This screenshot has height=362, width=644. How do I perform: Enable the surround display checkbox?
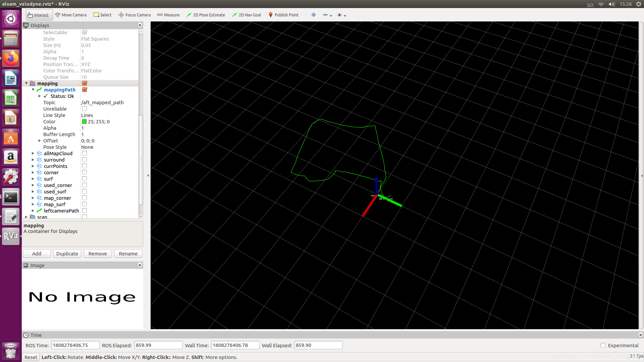(85, 160)
